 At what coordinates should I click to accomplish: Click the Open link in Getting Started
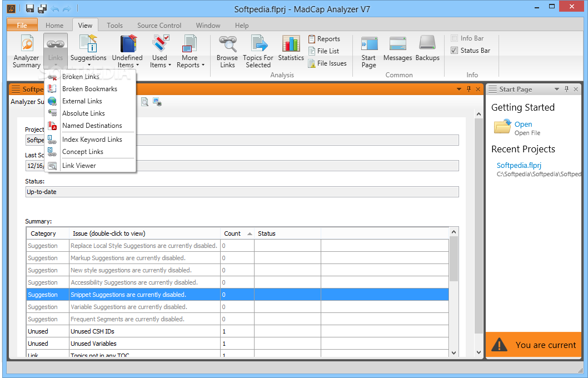click(523, 124)
